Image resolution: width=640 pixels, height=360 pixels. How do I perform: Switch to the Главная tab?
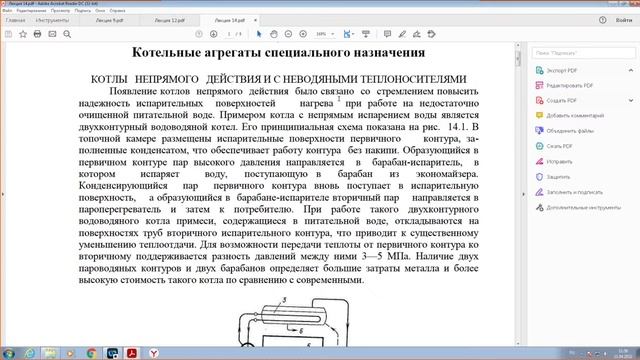click(x=16, y=20)
